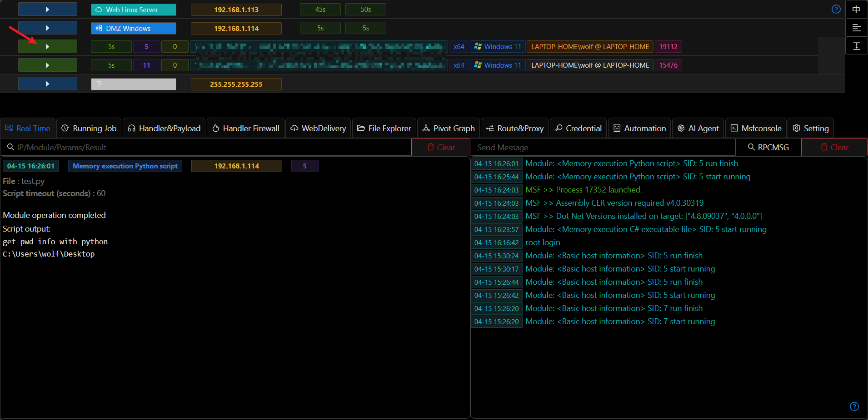
Task: Click the 04-15 16:26:01 result timestamp
Action: 31,166
